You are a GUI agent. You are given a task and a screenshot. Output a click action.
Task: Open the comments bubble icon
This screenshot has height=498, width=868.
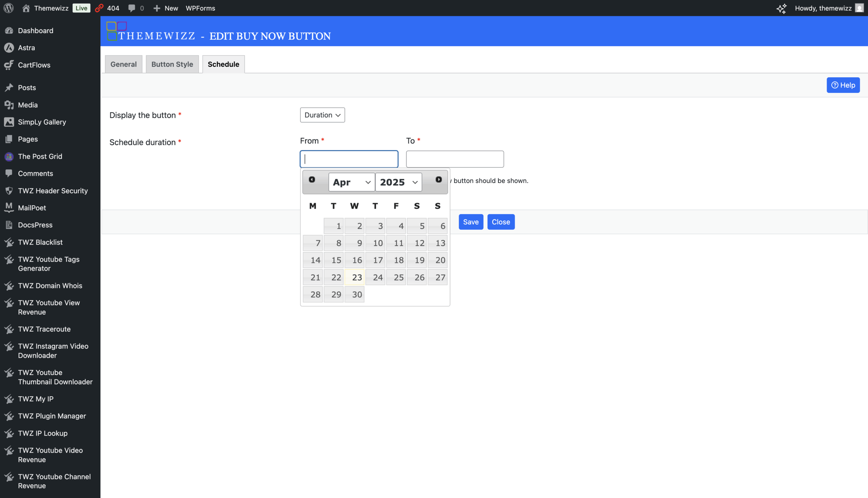click(132, 8)
